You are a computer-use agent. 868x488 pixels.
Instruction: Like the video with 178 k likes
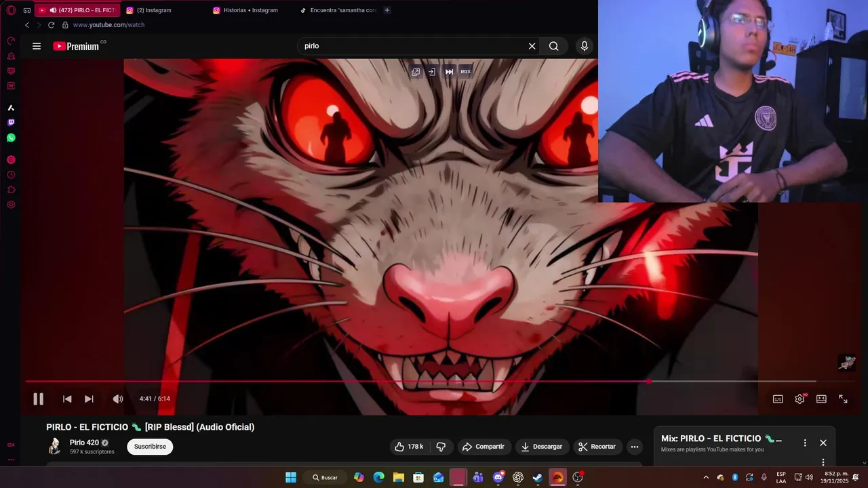click(409, 447)
